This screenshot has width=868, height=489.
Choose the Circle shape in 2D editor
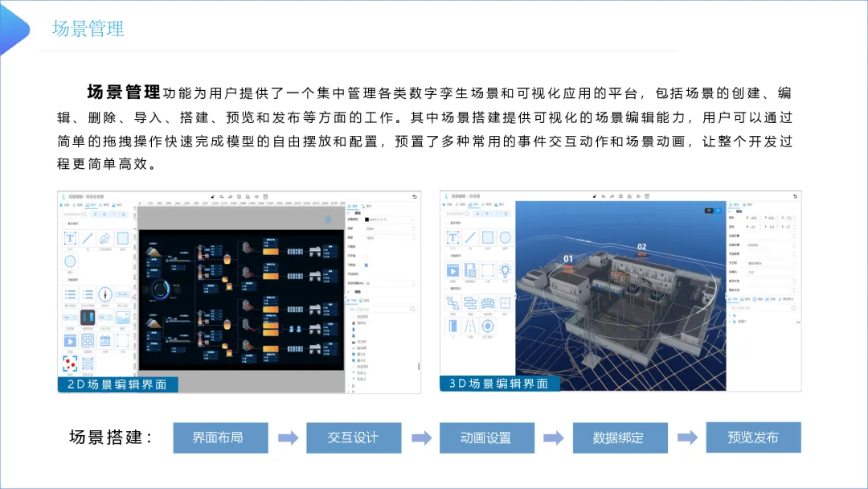pyautogui.click(x=70, y=261)
